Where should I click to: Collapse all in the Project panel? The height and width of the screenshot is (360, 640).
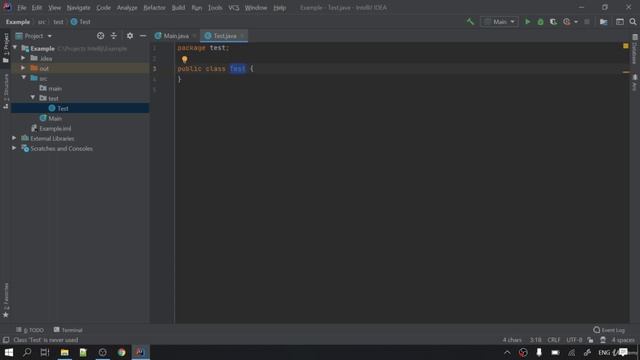tap(113, 36)
